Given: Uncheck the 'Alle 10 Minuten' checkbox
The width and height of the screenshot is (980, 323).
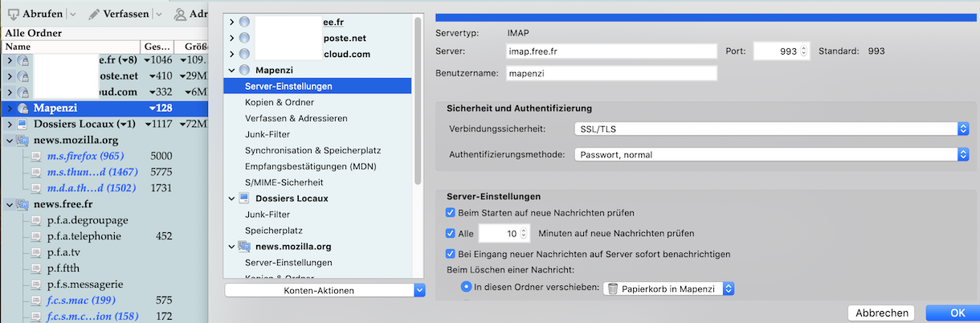Looking at the screenshot, I should point(451,233).
